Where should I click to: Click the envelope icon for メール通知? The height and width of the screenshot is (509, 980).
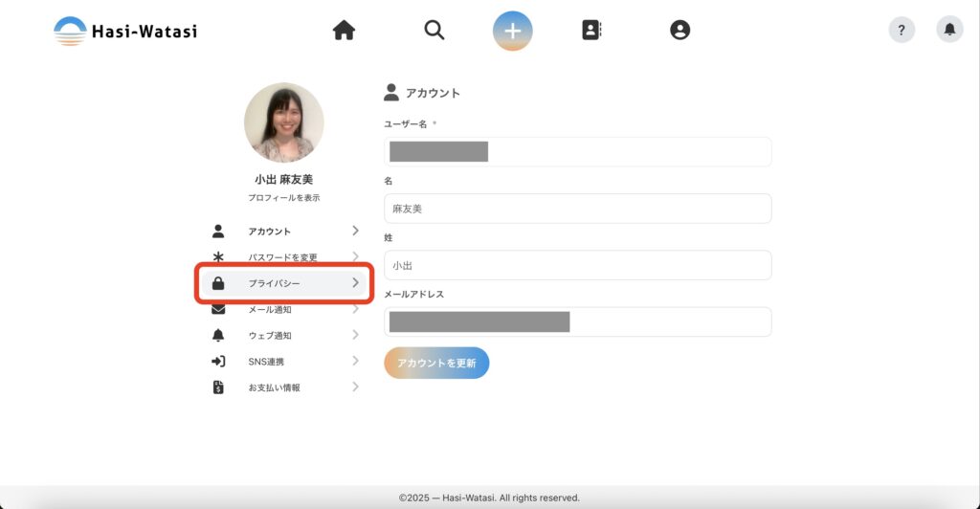pyautogui.click(x=218, y=309)
